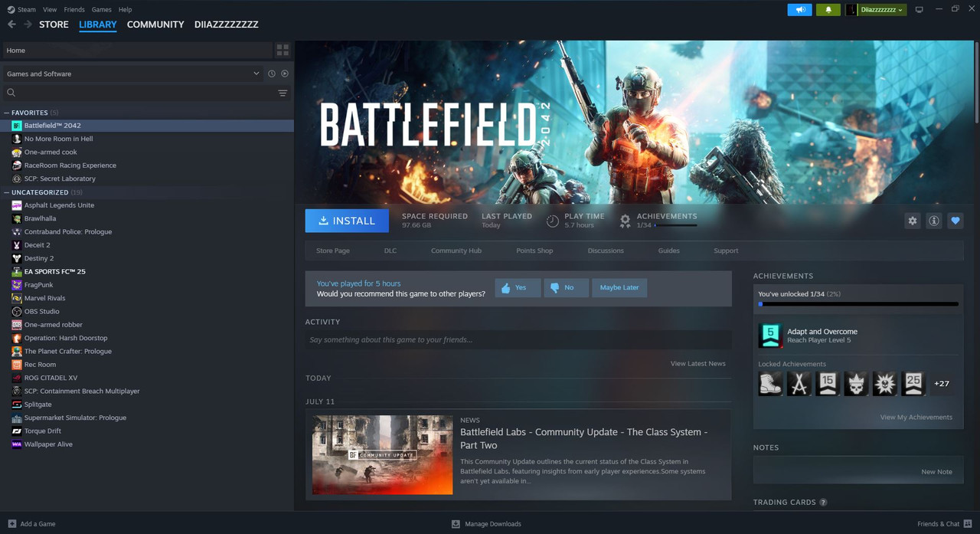Viewport: 980px width, 534px height.
Task: Open Battlefield 2042 manage gear icon
Action: click(x=913, y=221)
